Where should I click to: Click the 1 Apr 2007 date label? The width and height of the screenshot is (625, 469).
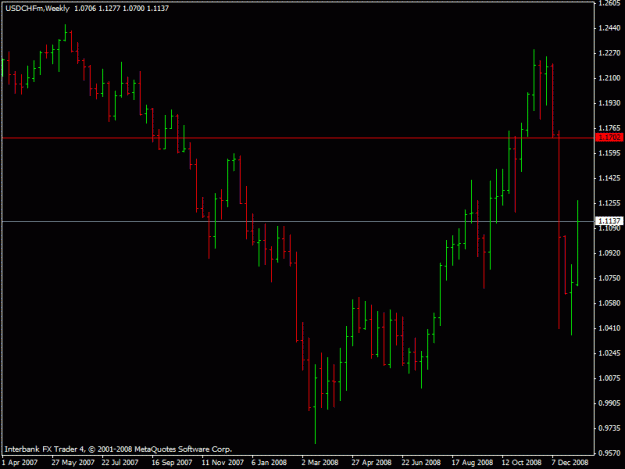click(x=20, y=462)
